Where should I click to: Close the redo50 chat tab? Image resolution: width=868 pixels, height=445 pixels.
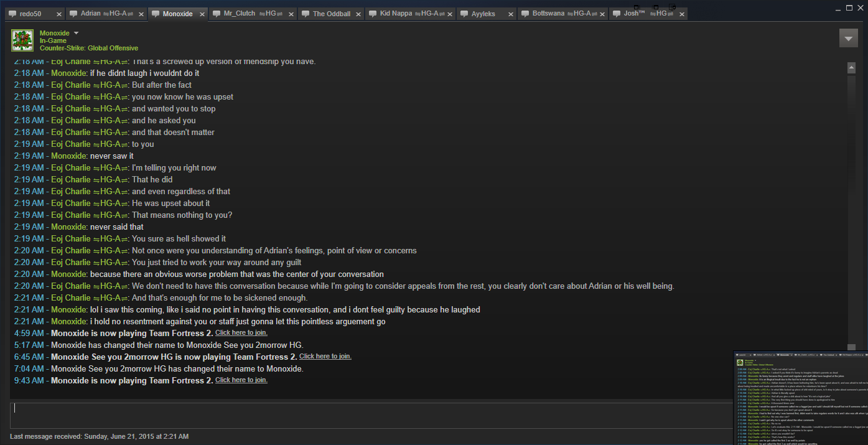pyautogui.click(x=59, y=14)
